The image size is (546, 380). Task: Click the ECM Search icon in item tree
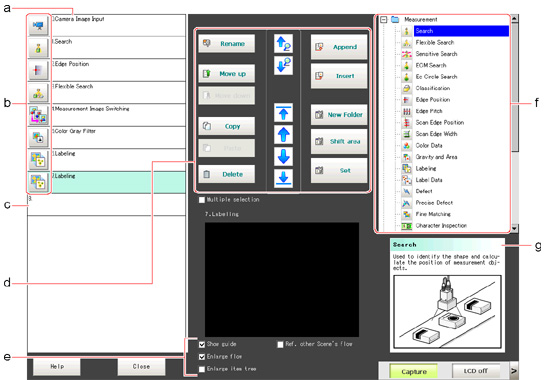click(x=406, y=65)
